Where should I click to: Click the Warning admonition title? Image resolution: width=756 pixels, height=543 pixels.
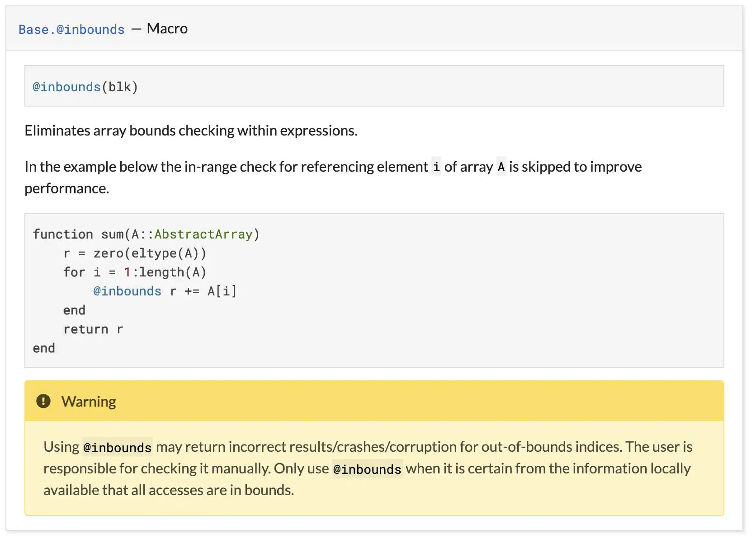89,402
